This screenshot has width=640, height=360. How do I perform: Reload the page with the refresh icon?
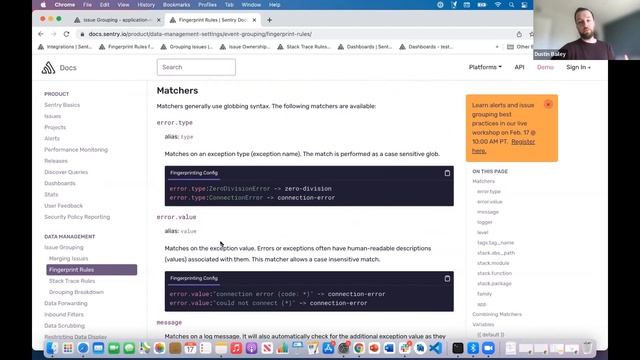pos(66,34)
